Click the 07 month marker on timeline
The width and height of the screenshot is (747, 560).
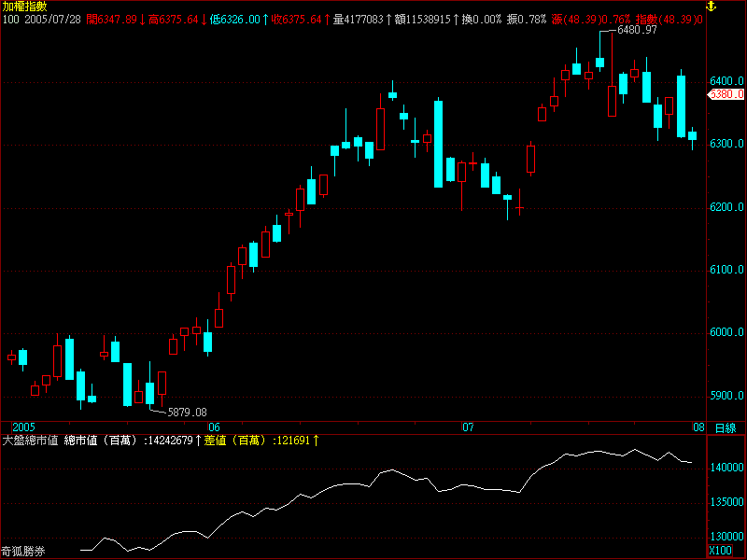click(x=469, y=427)
